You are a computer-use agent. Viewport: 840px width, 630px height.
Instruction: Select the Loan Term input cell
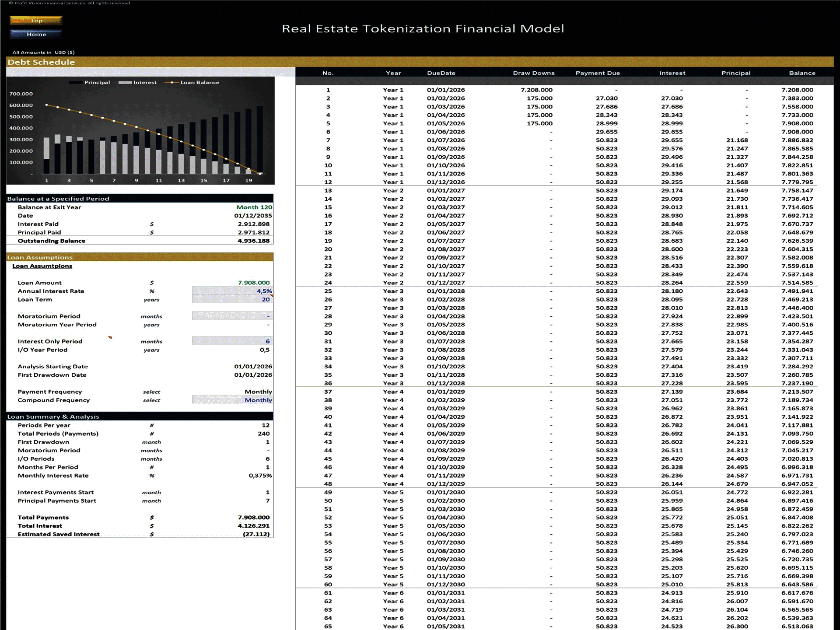[x=232, y=300]
